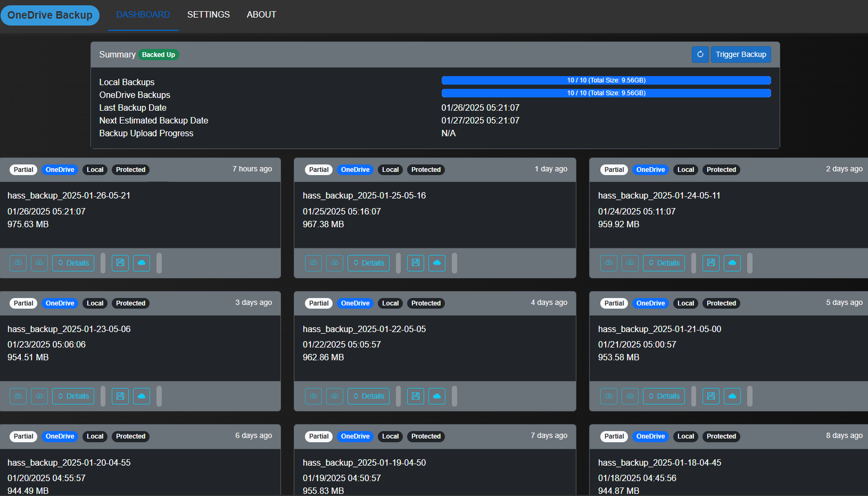868x496 pixels.
Task: Click solid cloud icon on hass_backup_2025-01-25-05-16 card
Action: pyautogui.click(x=437, y=263)
